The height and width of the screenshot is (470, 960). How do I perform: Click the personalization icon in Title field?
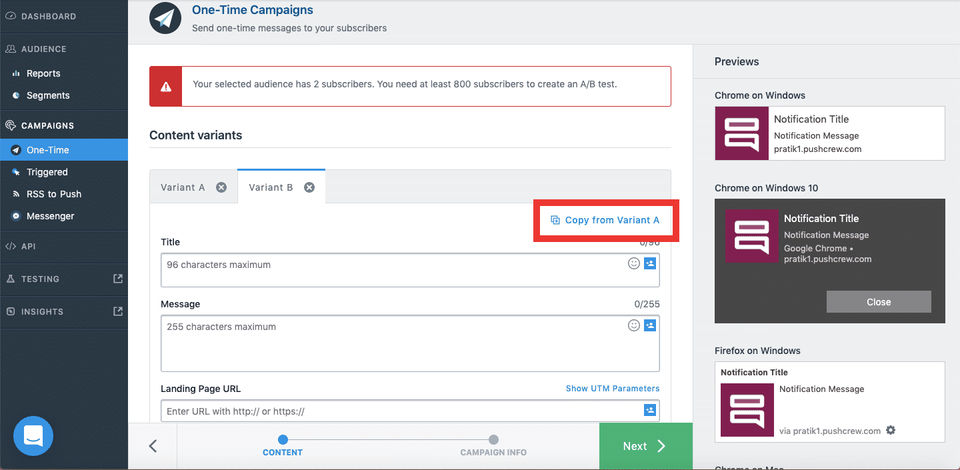pos(650,264)
